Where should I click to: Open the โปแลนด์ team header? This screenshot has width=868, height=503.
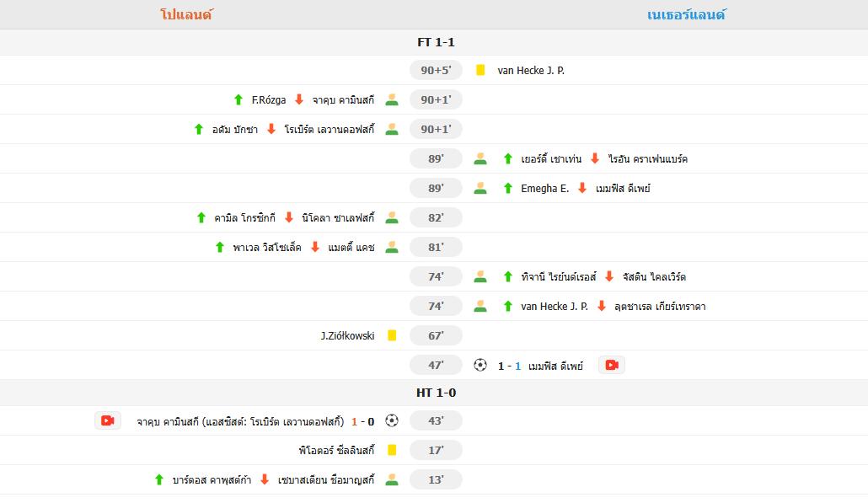pos(186,14)
